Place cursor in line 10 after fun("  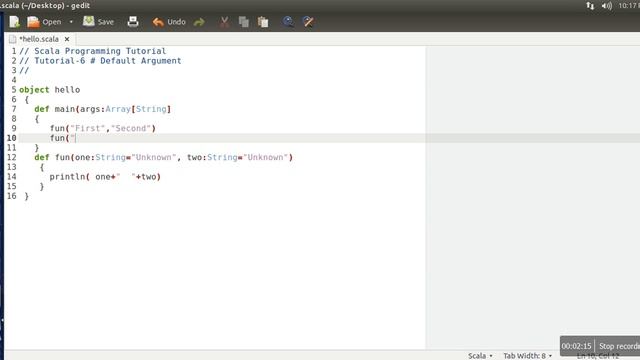[x=76, y=138]
